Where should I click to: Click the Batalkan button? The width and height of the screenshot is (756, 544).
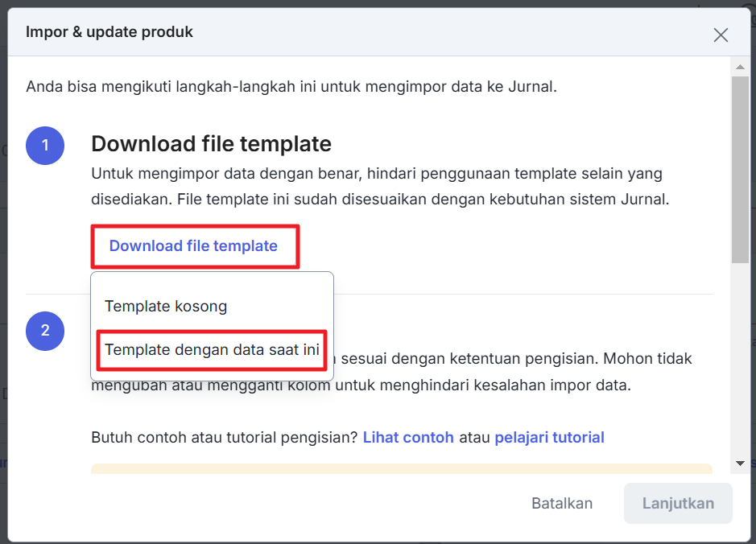(562, 503)
